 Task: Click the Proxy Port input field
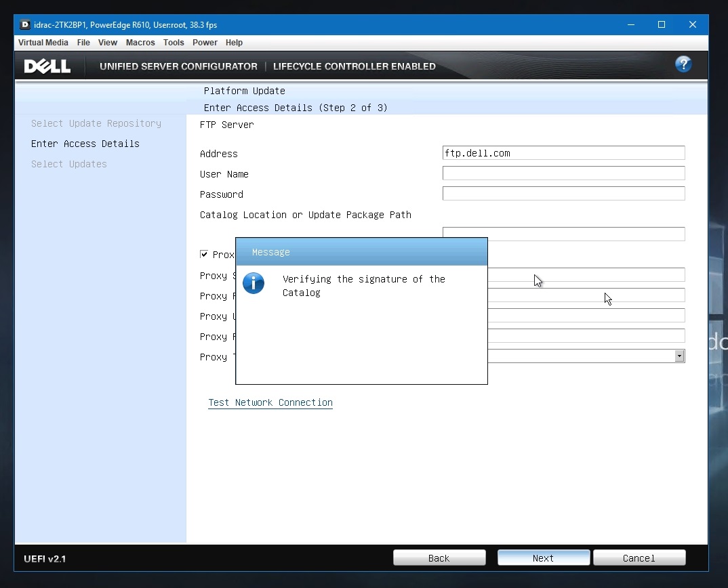coord(586,295)
